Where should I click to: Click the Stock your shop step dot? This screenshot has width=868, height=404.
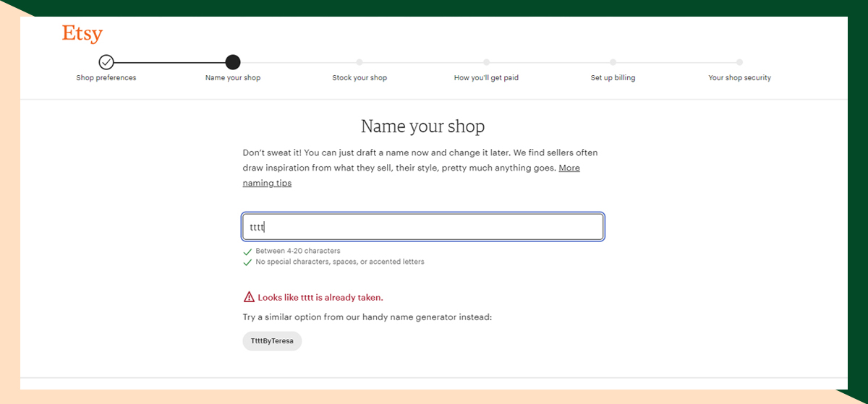coord(359,62)
